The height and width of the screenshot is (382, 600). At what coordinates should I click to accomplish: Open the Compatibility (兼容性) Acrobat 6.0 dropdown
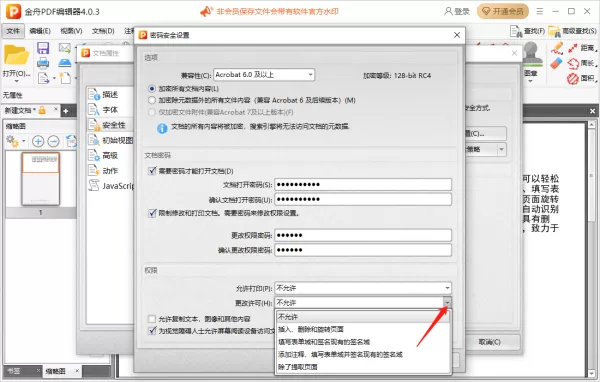[264, 75]
